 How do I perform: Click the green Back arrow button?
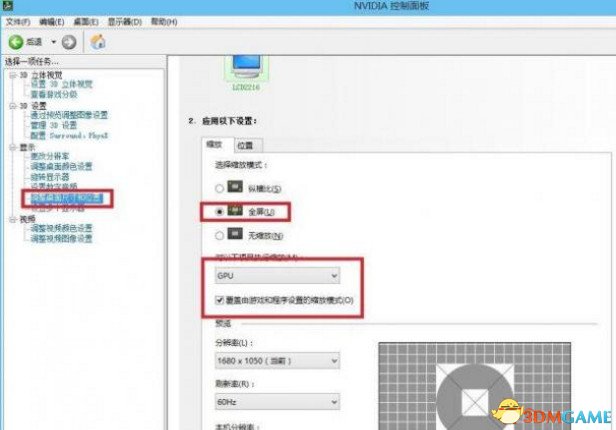pos(16,42)
